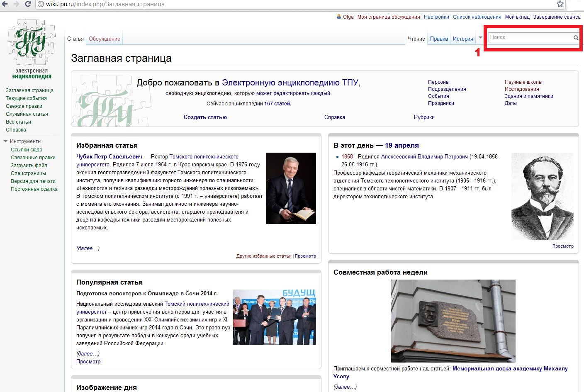Click the browser reload icon
Image resolution: width=584 pixels, height=392 pixels.
pyautogui.click(x=28, y=4)
